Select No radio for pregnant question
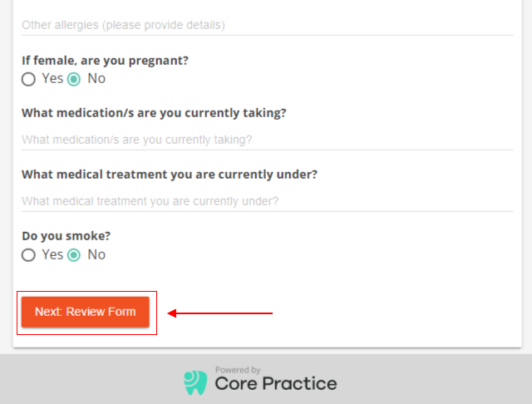The height and width of the screenshot is (404, 532). (74, 79)
